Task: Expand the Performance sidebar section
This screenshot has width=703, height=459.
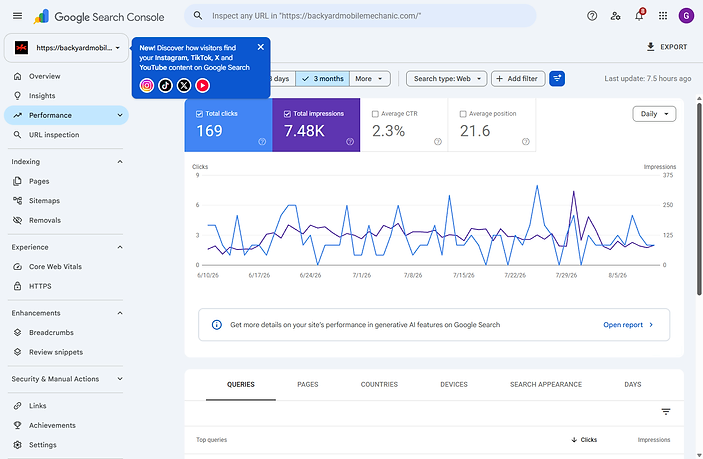Action: pyautogui.click(x=120, y=115)
